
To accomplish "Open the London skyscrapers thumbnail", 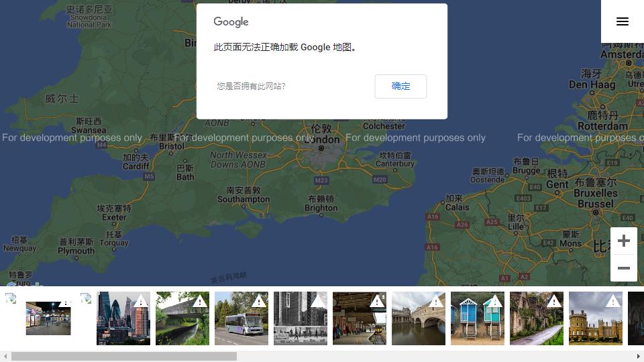I will point(123,318).
